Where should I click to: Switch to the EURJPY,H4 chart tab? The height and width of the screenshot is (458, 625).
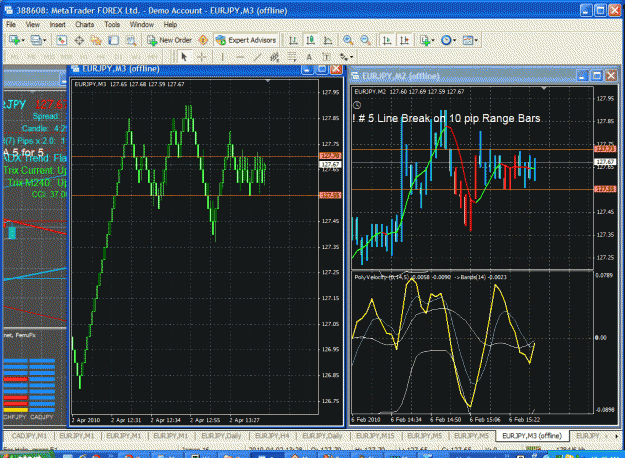272,436
